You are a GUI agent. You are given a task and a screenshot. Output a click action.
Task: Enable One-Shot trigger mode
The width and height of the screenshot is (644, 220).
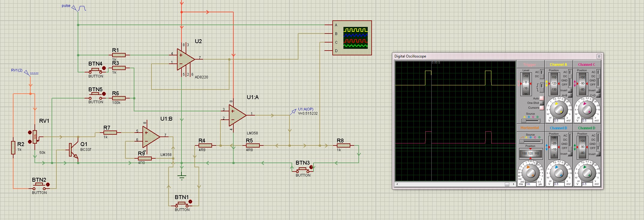point(542,103)
